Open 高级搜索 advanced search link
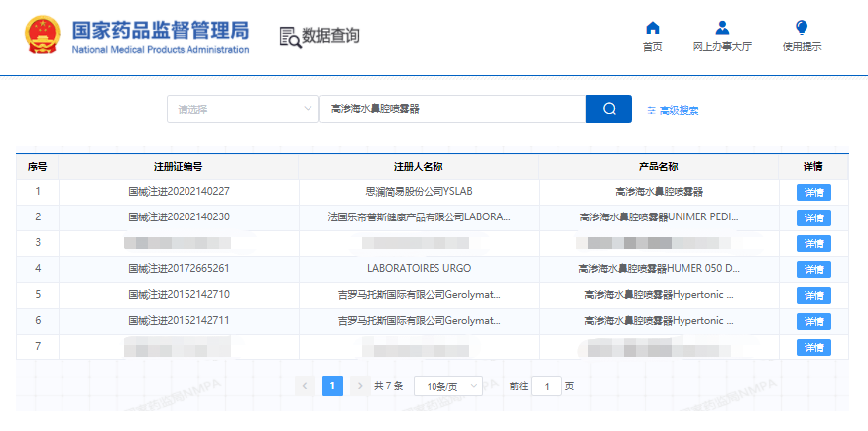Image resolution: width=868 pixels, height=431 pixels. point(674,110)
